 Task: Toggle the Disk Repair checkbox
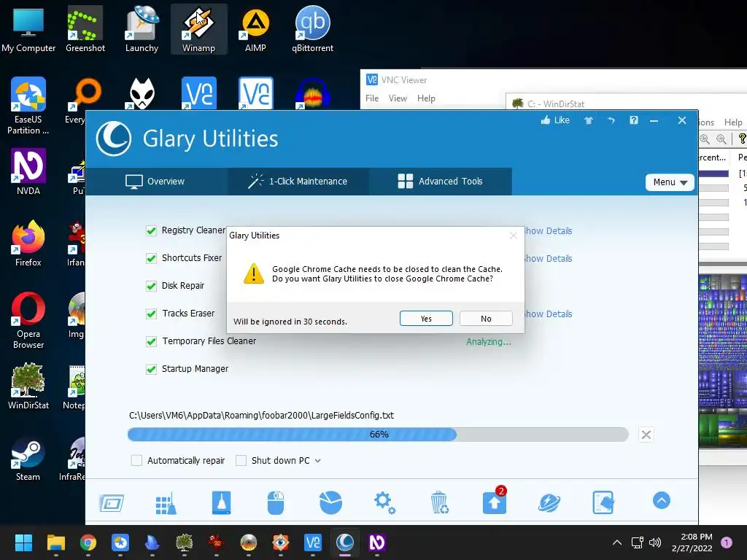[151, 286]
